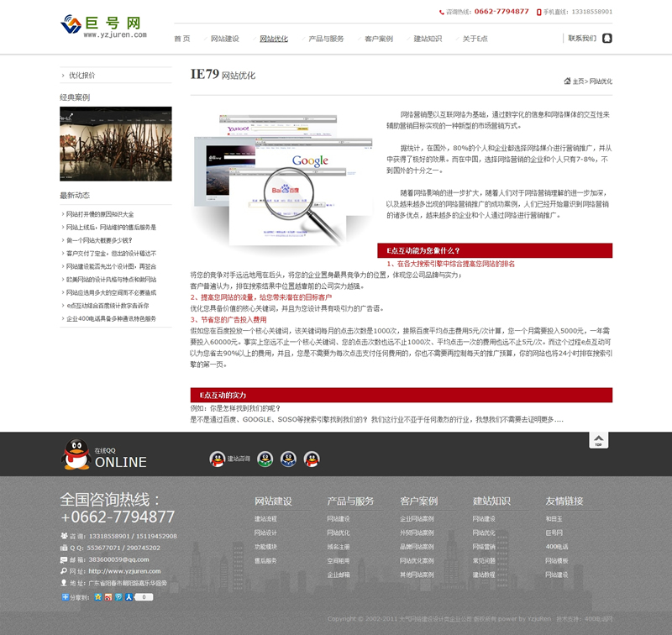Open the 关于E点 menu item
This screenshot has height=635, width=672.
click(x=475, y=39)
